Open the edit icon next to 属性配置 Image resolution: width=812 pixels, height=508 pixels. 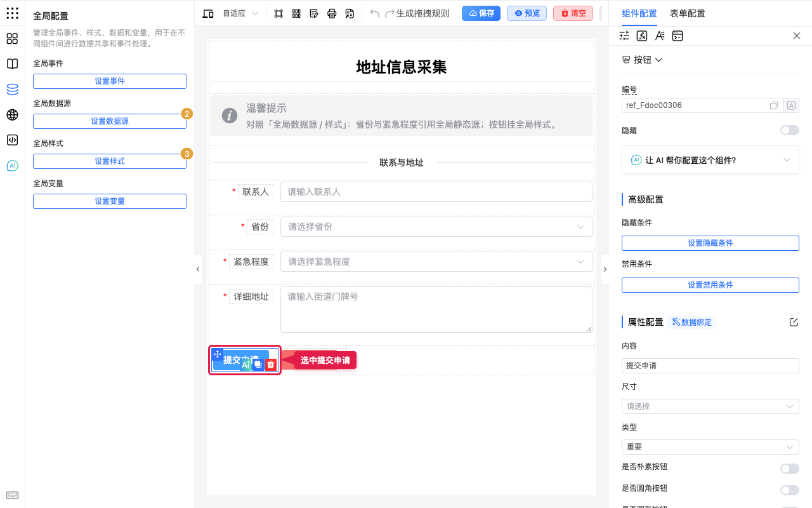tap(794, 322)
